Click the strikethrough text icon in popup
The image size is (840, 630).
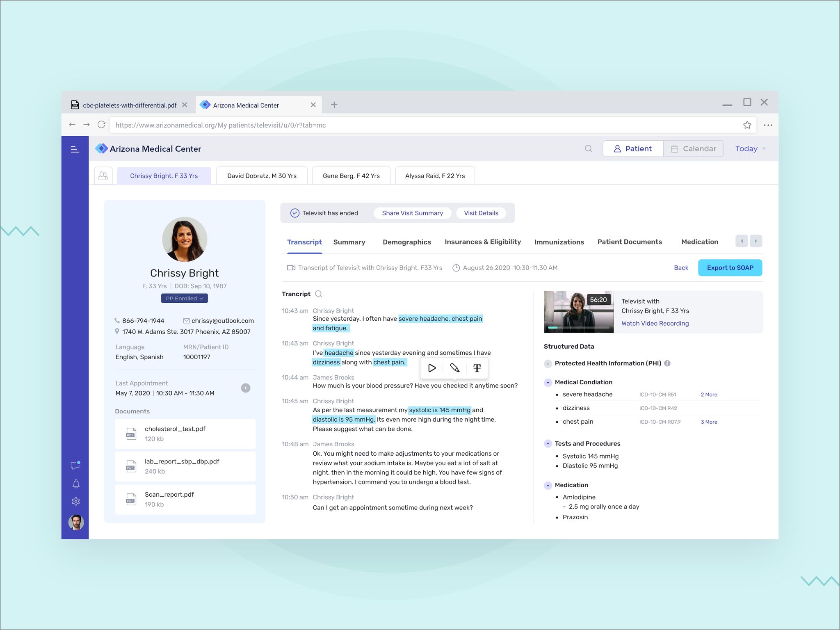pos(477,368)
